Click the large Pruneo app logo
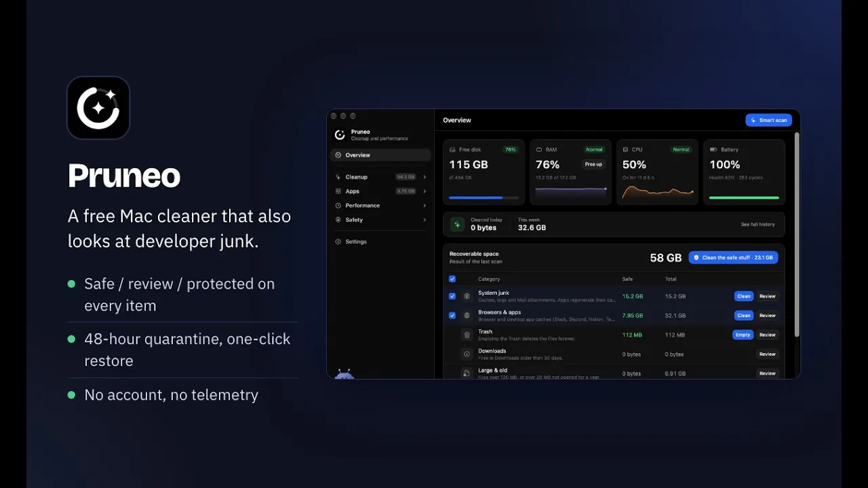The width and height of the screenshot is (868, 488). [x=98, y=108]
